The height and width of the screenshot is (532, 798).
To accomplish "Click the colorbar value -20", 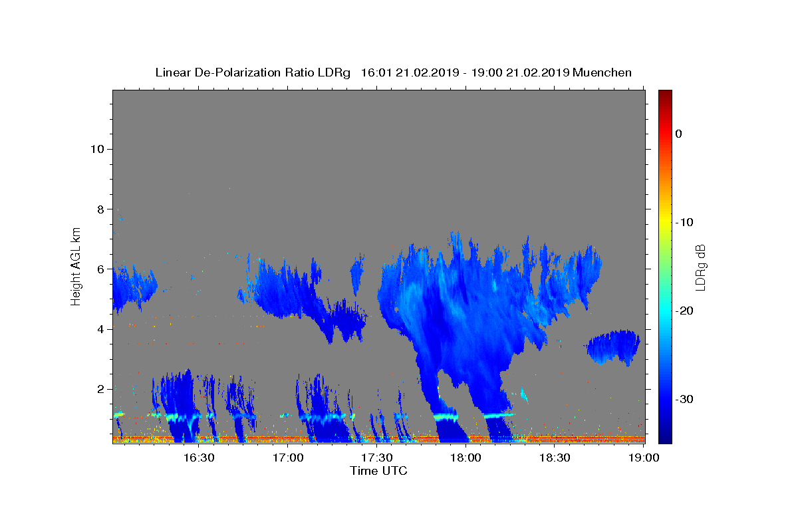I will (x=685, y=311).
